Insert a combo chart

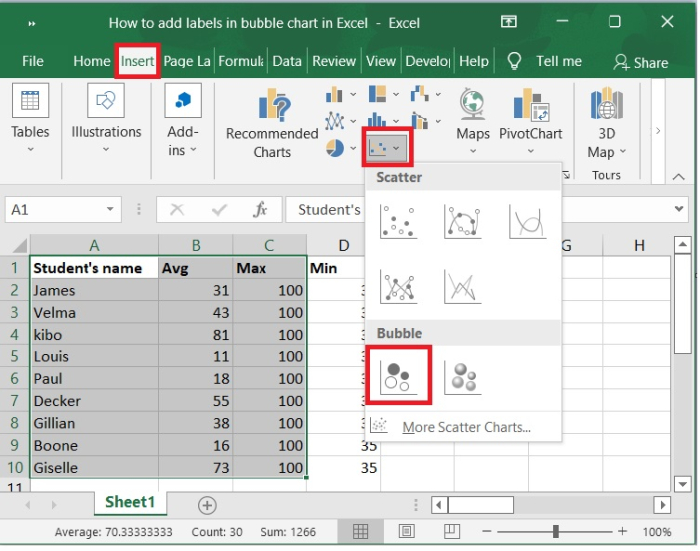click(426, 121)
